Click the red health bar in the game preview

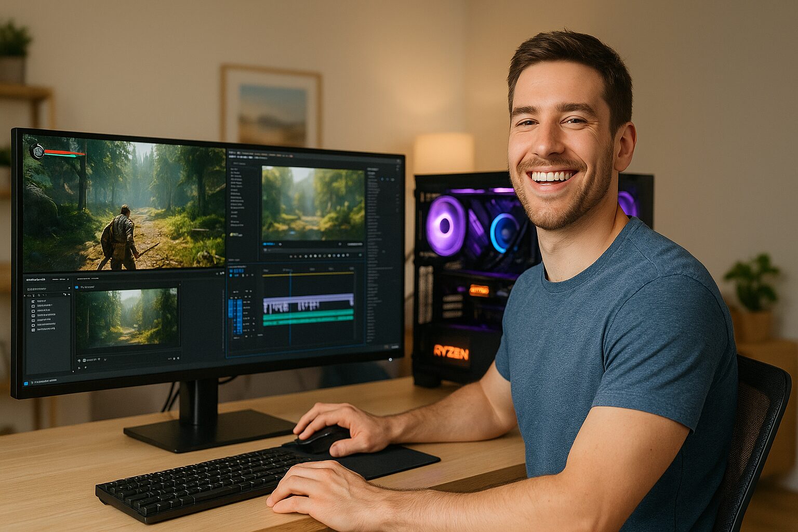pos(63,153)
